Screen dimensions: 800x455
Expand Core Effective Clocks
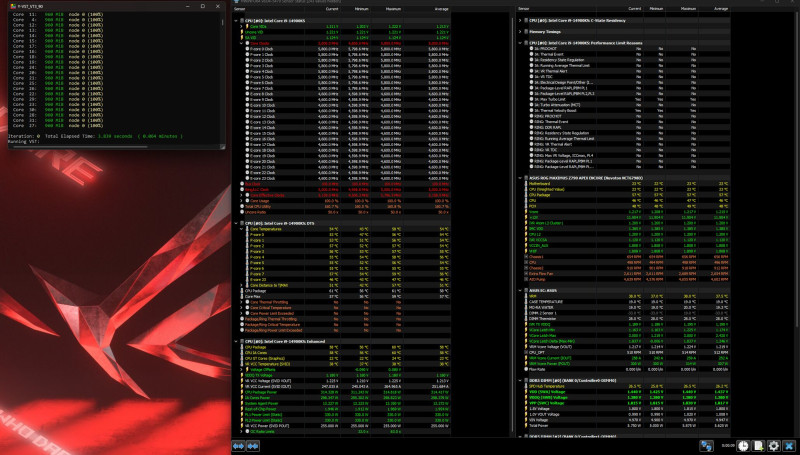241,195
